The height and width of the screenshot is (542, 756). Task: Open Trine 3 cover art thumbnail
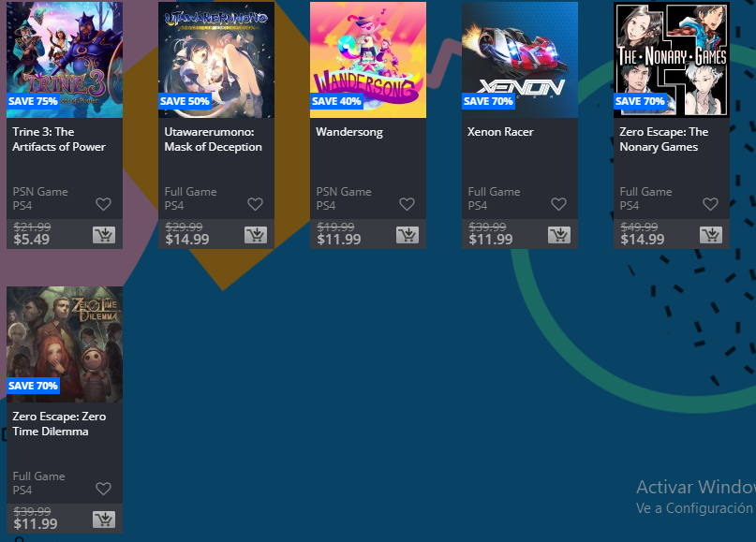(x=65, y=60)
